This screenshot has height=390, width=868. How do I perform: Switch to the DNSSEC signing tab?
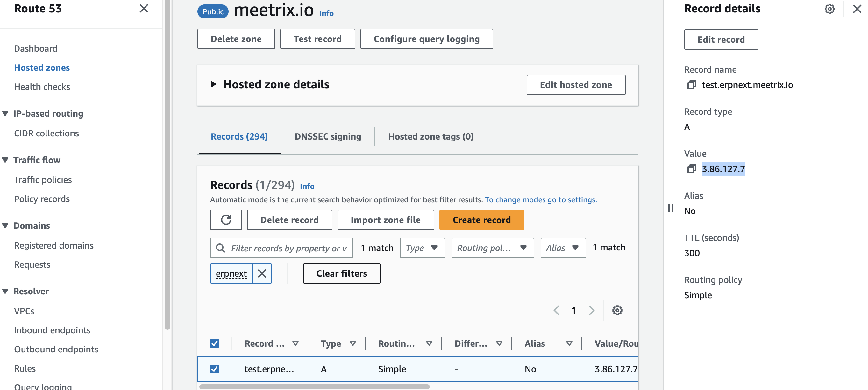[328, 136]
